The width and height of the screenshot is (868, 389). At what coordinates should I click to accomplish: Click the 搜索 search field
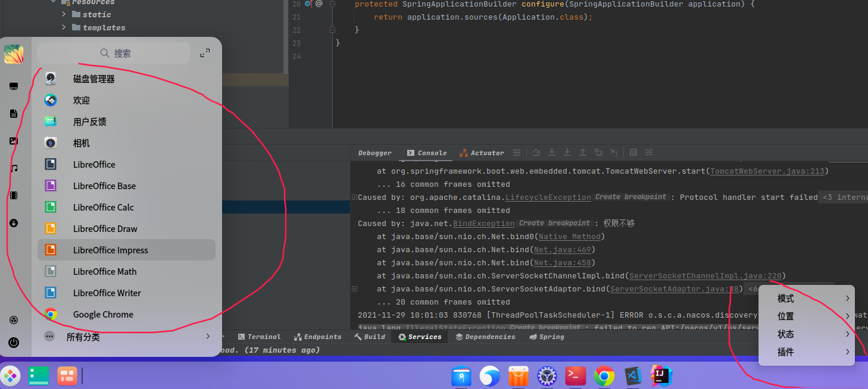[114, 53]
